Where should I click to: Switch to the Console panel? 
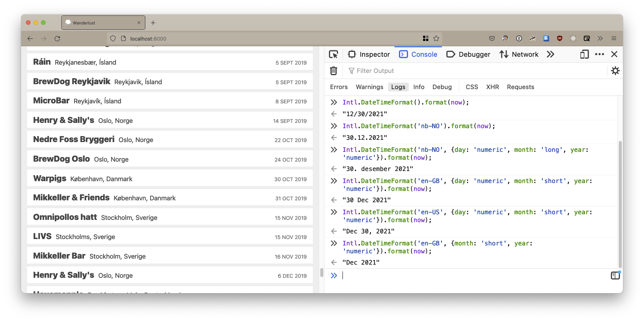(x=418, y=55)
